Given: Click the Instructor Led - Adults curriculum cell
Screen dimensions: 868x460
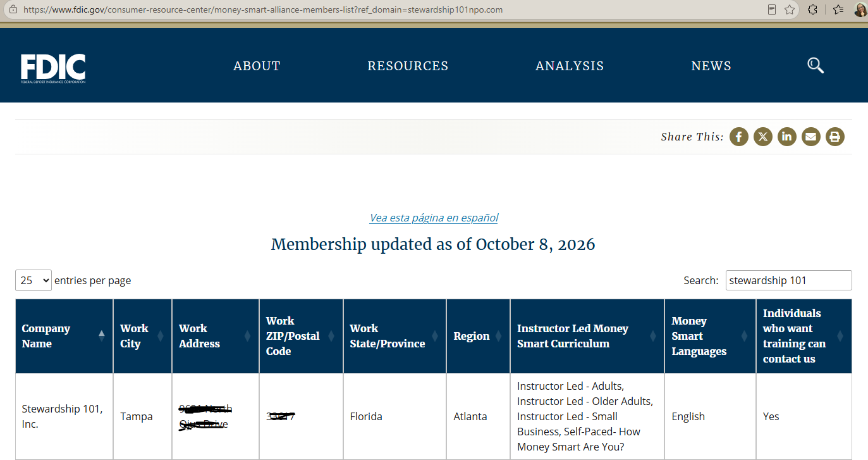Looking at the screenshot, I should pyautogui.click(x=587, y=416).
